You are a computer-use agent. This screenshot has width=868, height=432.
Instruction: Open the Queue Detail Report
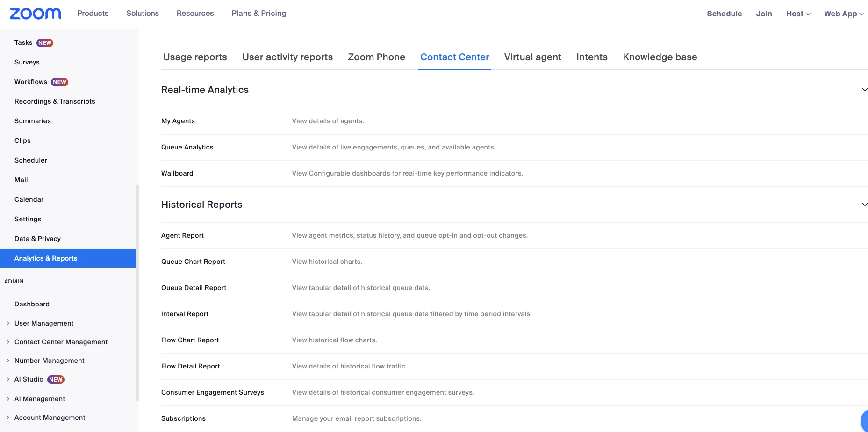[194, 288]
